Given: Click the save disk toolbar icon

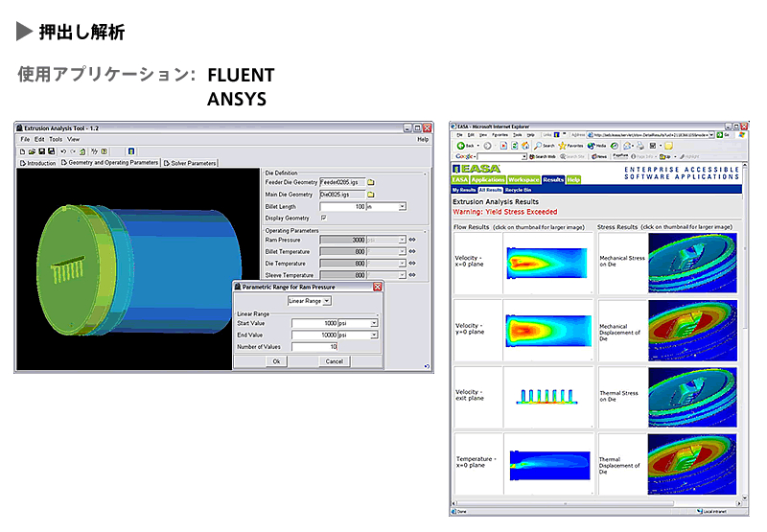Looking at the screenshot, I should pyautogui.click(x=41, y=151).
